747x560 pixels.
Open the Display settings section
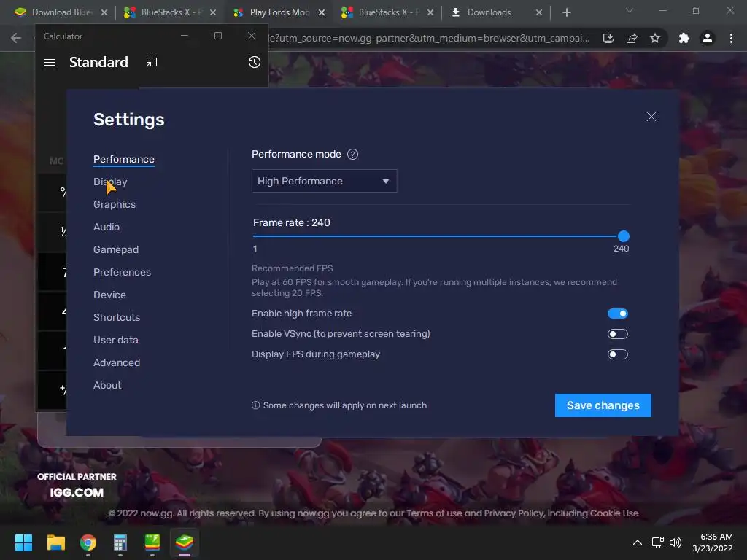click(x=110, y=182)
